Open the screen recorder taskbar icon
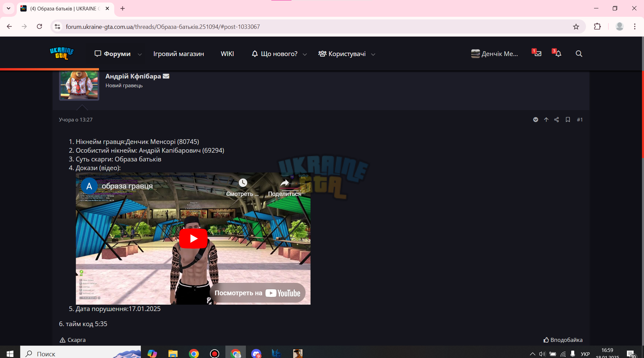 pyautogui.click(x=214, y=354)
